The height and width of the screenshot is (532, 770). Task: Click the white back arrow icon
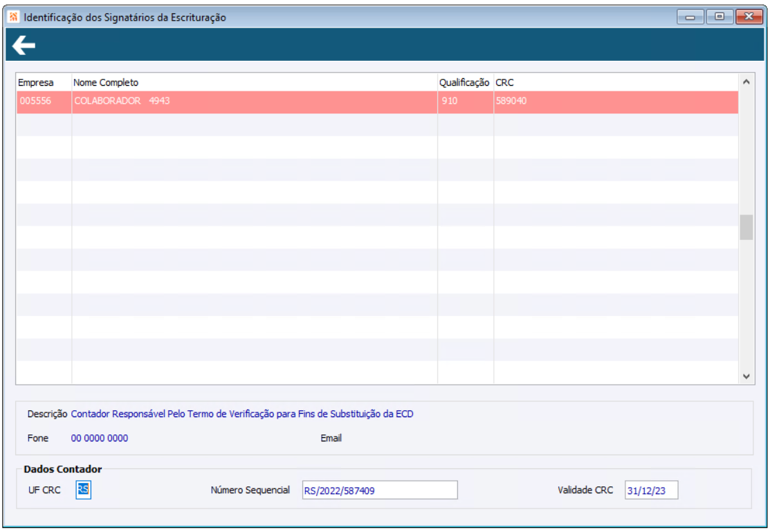point(24,45)
